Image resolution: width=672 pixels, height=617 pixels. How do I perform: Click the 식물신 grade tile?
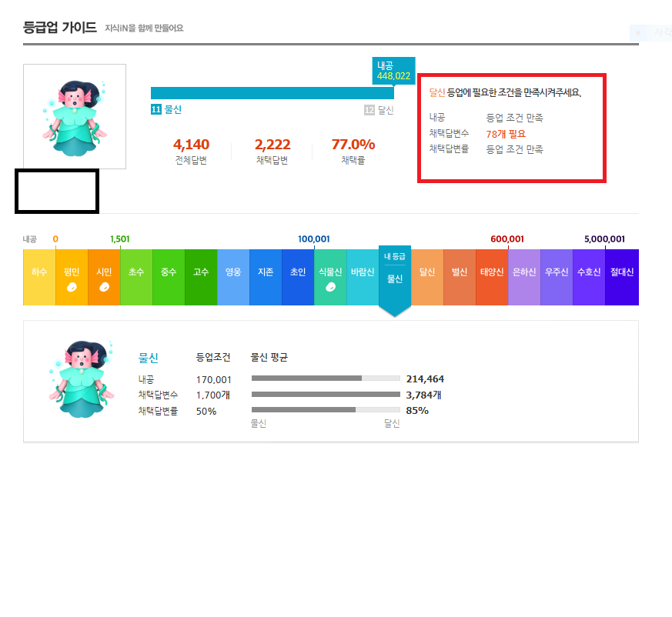pos(330,277)
